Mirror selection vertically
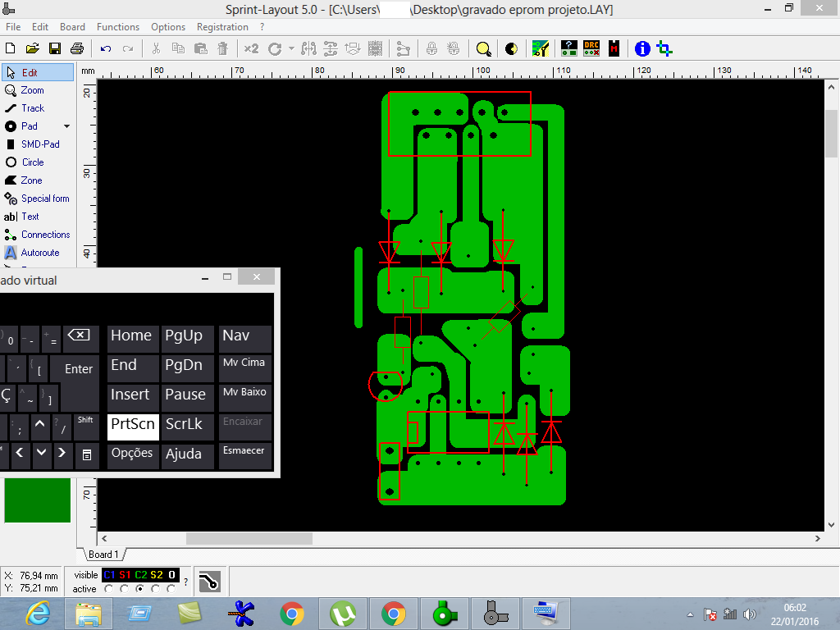 click(x=331, y=48)
